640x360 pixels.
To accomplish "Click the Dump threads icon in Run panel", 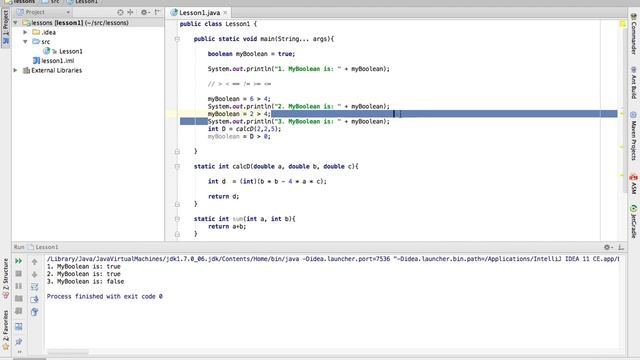I will pos(18,299).
